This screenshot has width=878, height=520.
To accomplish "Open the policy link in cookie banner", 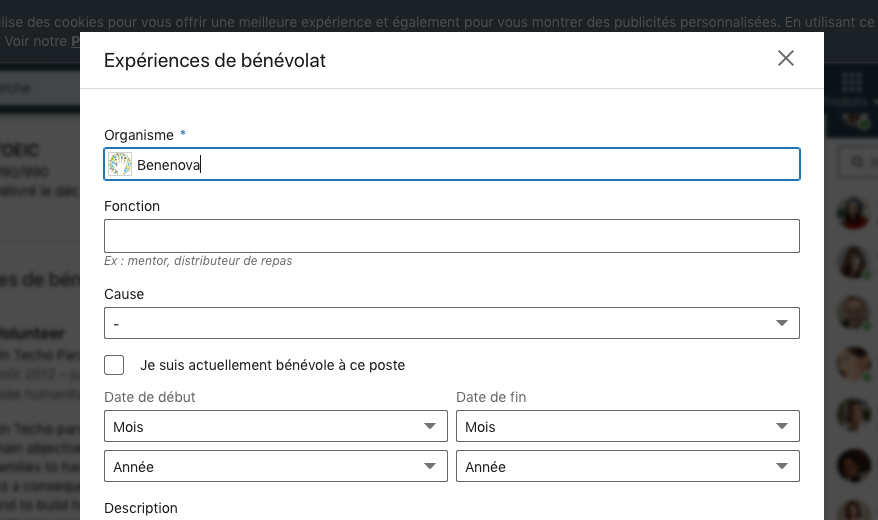I will pos(75,41).
